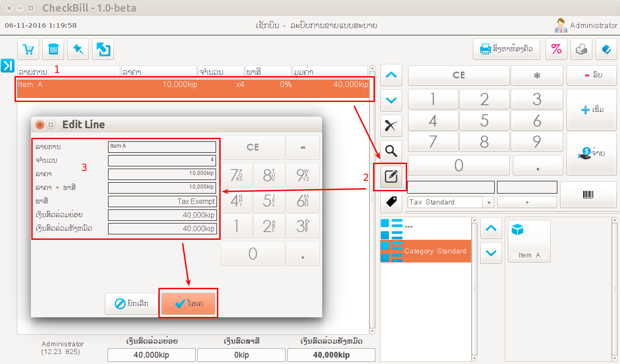Move ticket line selection up arrow

click(391, 75)
